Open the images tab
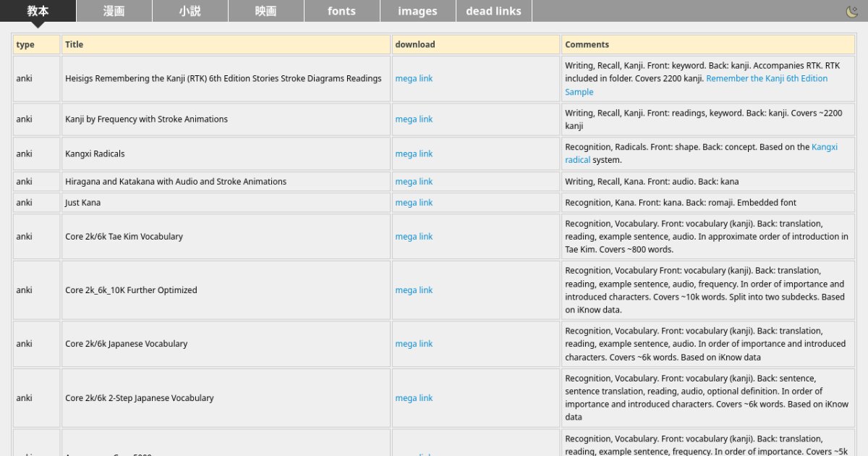The height and width of the screenshot is (456, 868). click(x=417, y=11)
